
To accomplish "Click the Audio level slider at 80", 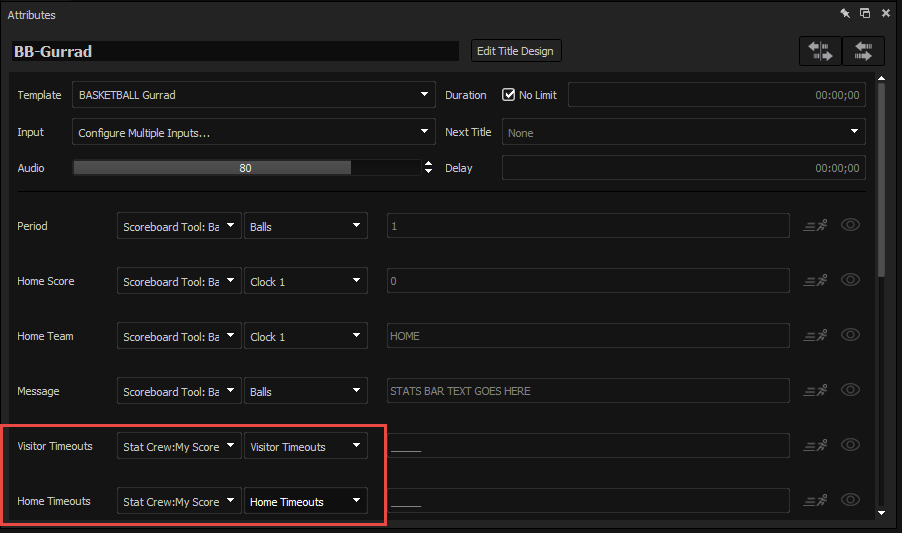I will click(245, 168).
